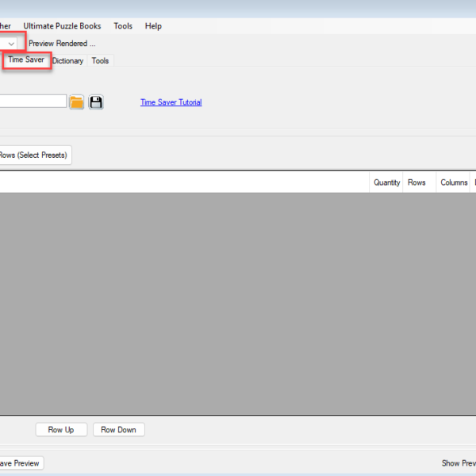Expand the dropdown beside Preview Rendered
This screenshot has width=476, height=476.
[x=11, y=44]
